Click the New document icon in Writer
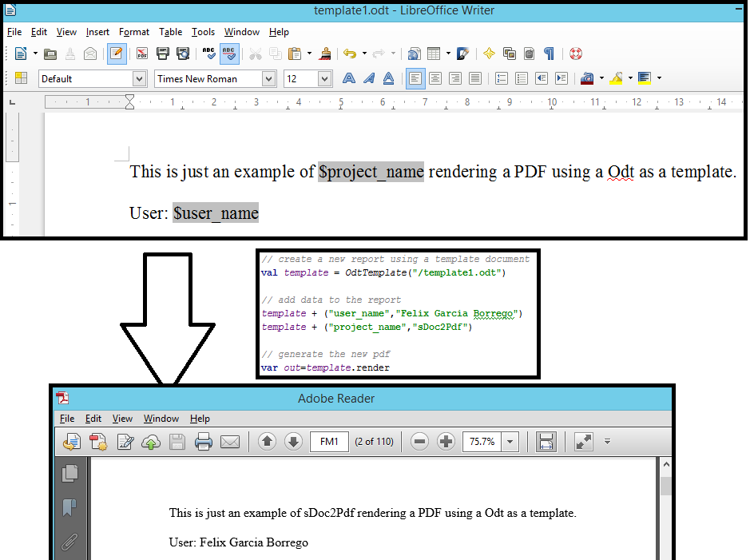750x560 pixels. point(21,54)
